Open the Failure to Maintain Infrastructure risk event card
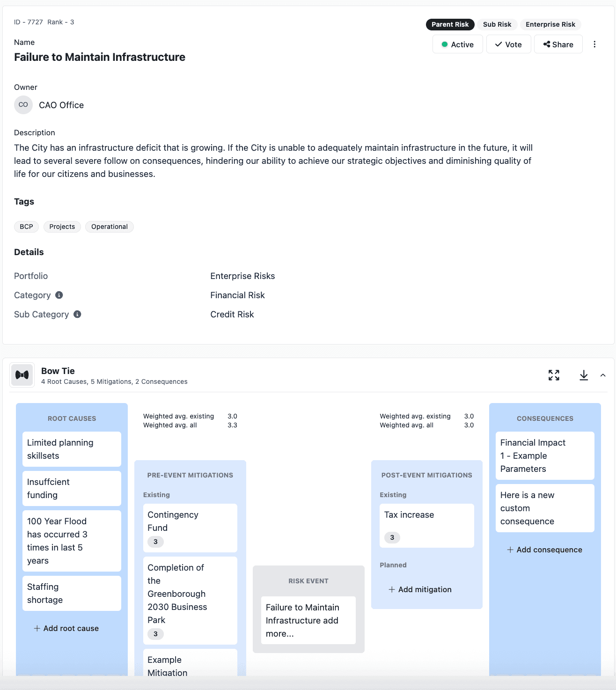Image resolution: width=616 pixels, height=690 pixels. coord(308,620)
